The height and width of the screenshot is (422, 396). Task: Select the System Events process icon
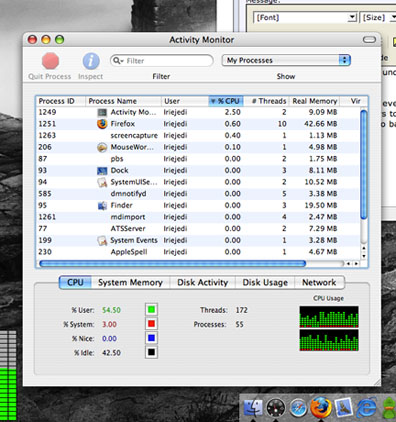pyautogui.click(x=102, y=240)
